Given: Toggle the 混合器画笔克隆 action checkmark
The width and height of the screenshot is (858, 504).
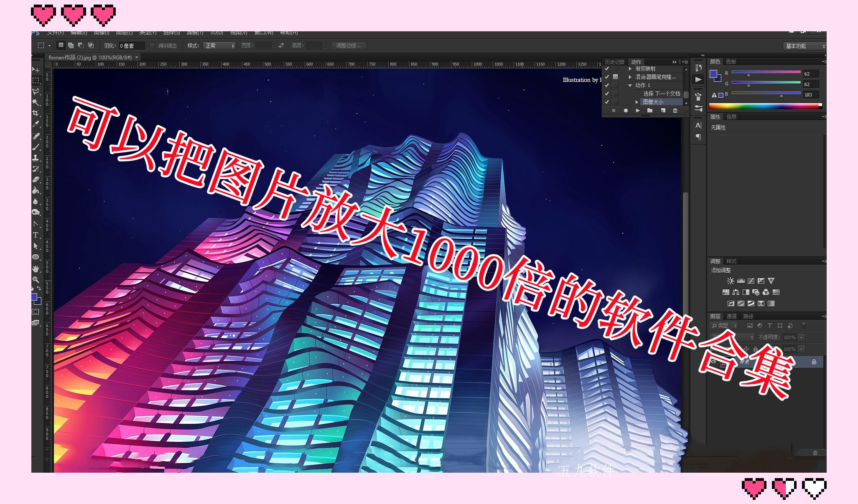Looking at the screenshot, I should (x=607, y=77).
